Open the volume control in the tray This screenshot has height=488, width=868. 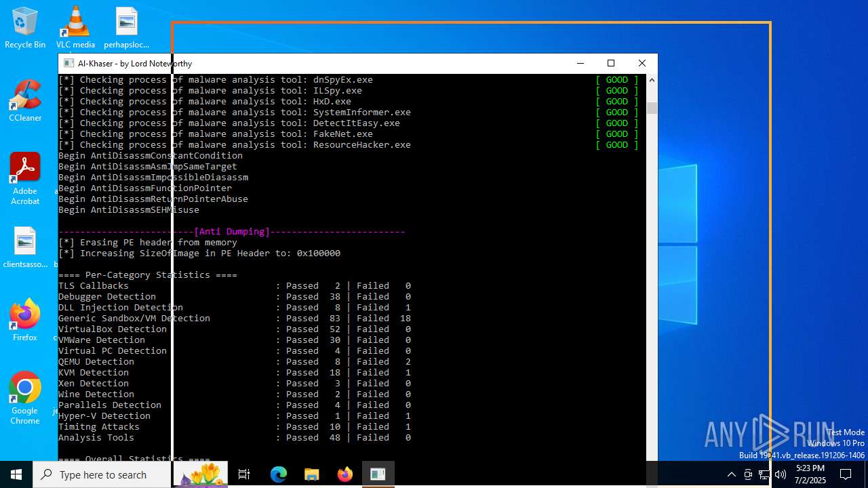[x=780, y=474]
